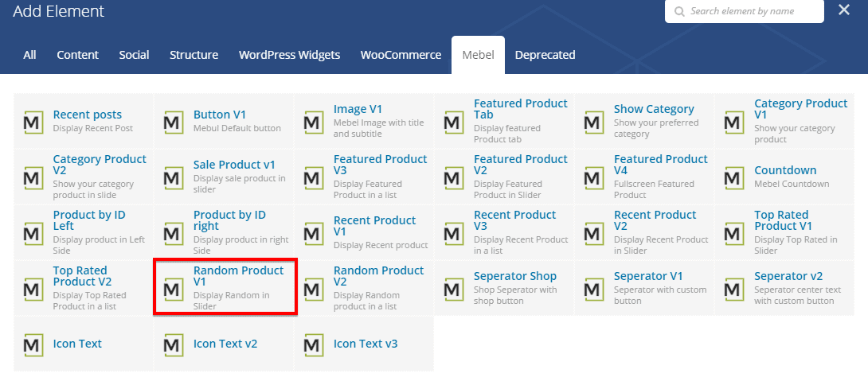Click the 'Mebul Default button' description
The image size is (868, 385).
[x=237, y=128]
